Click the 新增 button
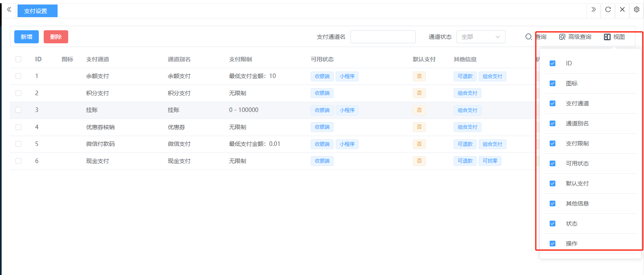Image resolution: width=644 pixels, height=275 pixels. pos(27,37)
